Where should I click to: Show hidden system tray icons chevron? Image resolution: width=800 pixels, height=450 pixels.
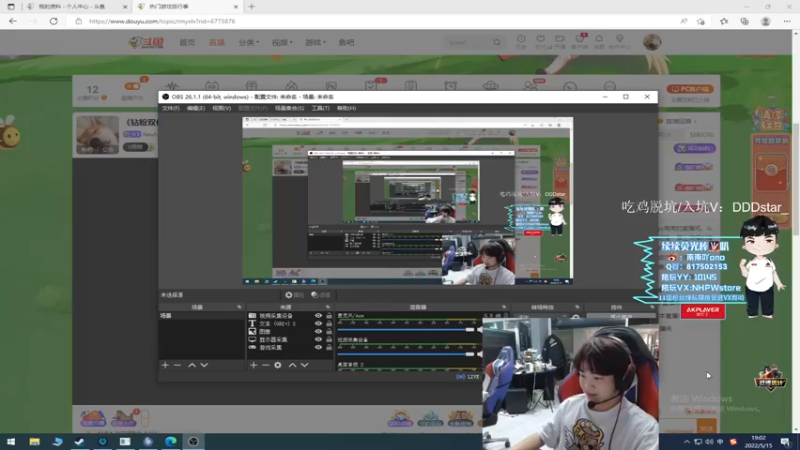coord(686,442)
